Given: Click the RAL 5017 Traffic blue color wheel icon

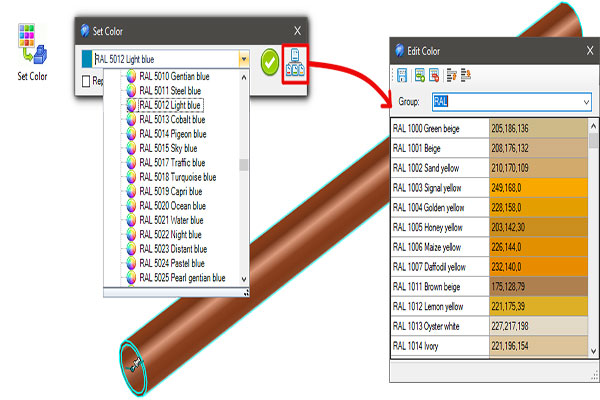Looking at the screenshot, I should (x=131, y=162).
